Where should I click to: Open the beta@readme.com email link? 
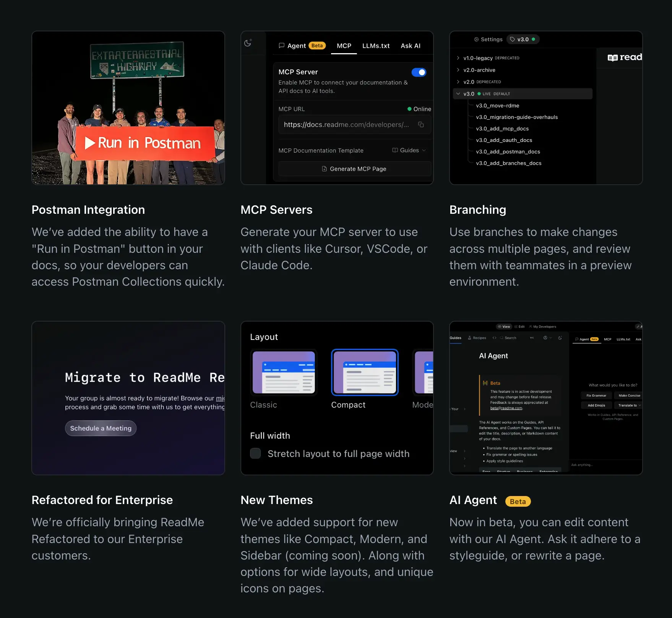[x=506, y=408]
